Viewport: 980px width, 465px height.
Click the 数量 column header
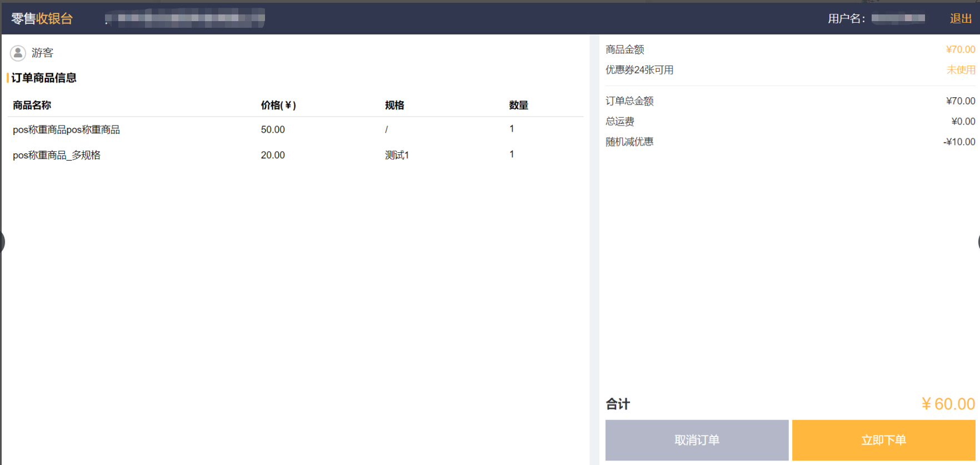click(518, 106)
